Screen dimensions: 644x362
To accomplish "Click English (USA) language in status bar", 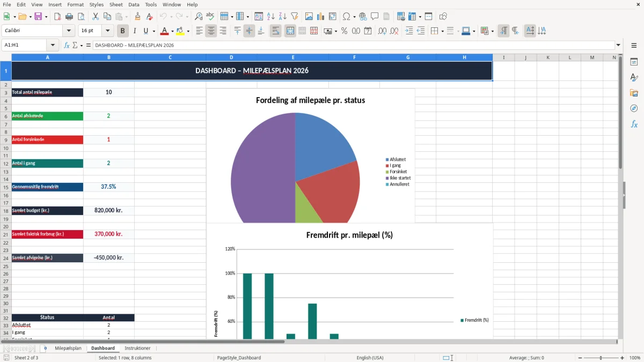I will [x=370, y=358].
